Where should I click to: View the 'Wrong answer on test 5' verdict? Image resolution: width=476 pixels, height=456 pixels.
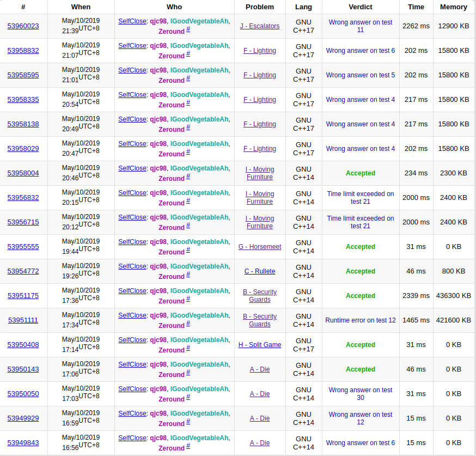[x=360, y=75]
